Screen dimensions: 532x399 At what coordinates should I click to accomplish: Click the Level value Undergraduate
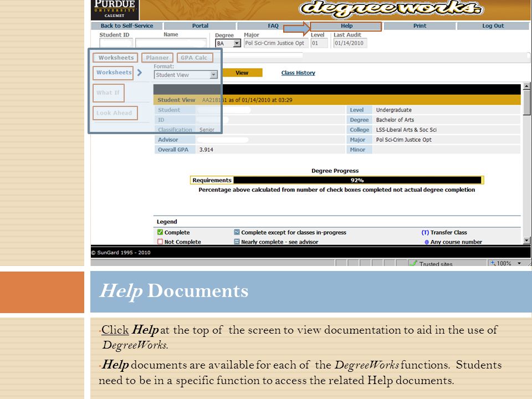(393, 110)
